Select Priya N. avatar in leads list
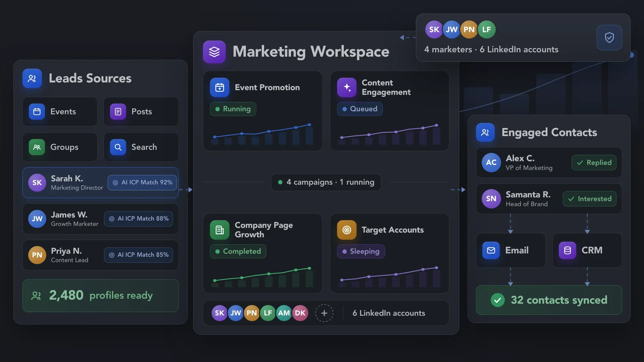644x362 pixels. click(37, 255)
